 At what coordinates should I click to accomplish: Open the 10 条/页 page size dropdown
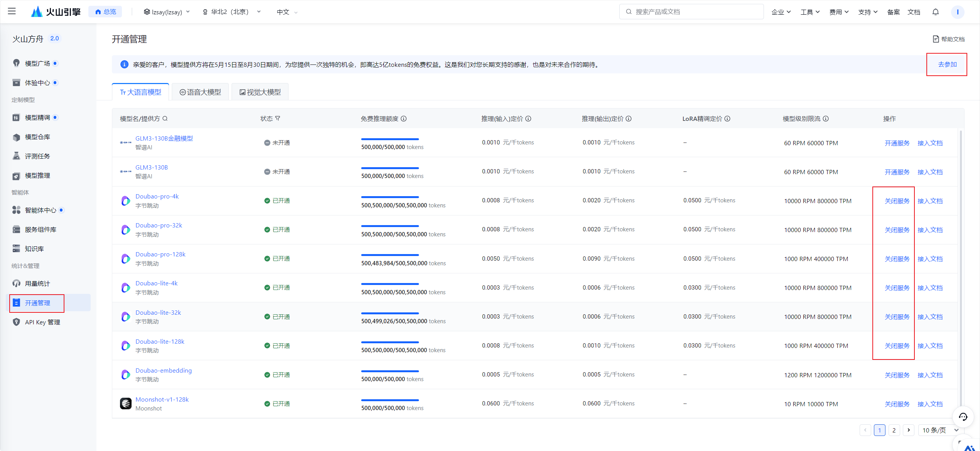940,430
